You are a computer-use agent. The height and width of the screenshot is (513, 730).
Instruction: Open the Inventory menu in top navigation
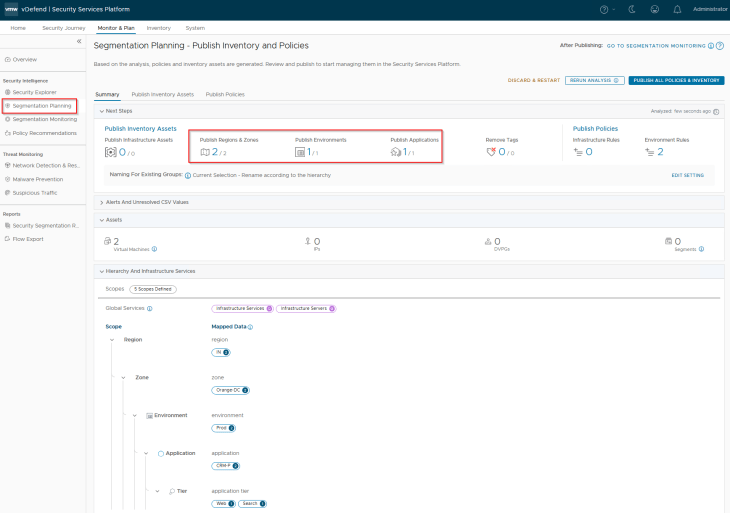click(158, 28)
